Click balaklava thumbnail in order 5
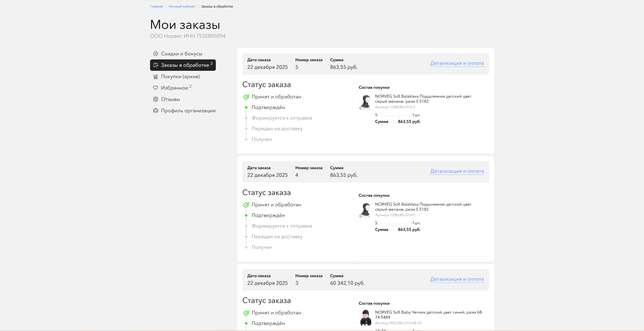Image resolution: width=644 pixels, height=331 pixels. pos(365,102)
